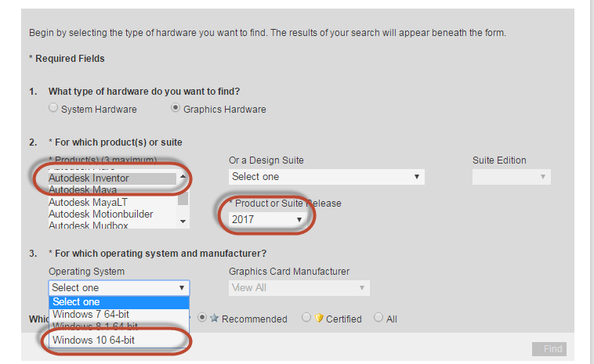Pick 'Select one' option in OS list

[119, 302]
